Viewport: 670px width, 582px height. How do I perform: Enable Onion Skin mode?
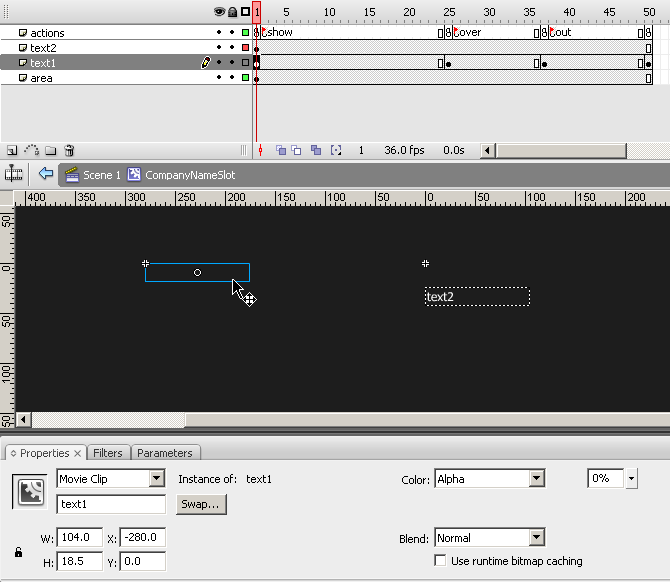click(281, 151)
